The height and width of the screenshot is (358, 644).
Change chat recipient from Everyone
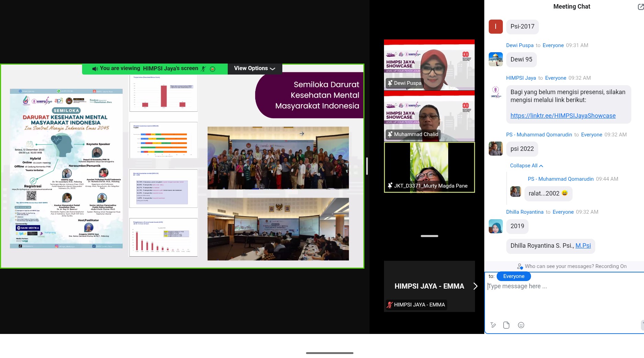point(513,276)
